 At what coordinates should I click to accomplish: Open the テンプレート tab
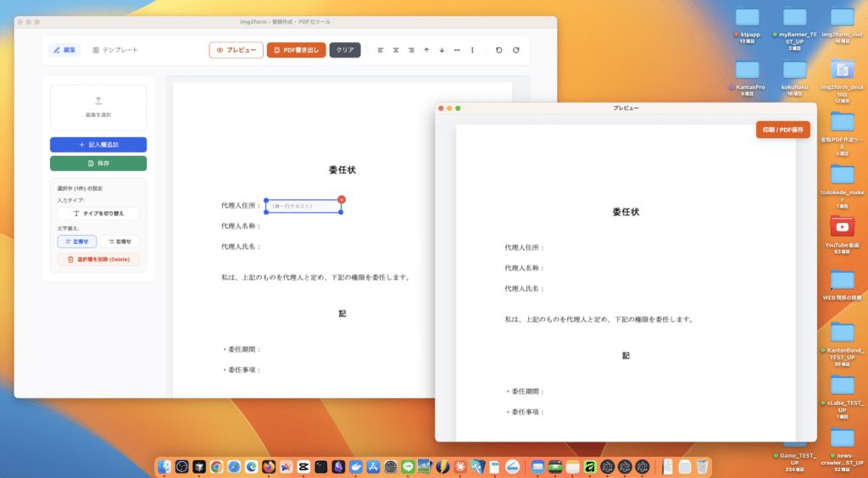click(115, 50)
